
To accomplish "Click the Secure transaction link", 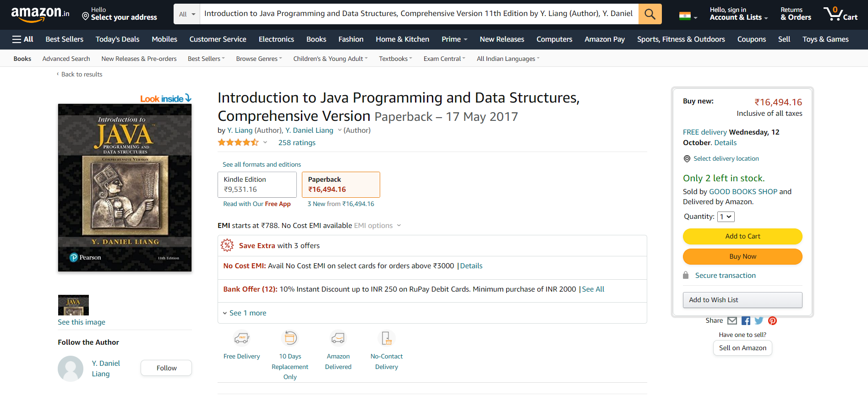I will pyautogui.click(x=726, y=276).
